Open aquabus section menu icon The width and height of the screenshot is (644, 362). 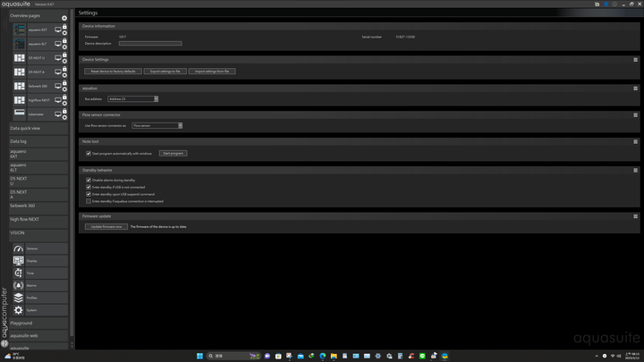tap(635, 88)
